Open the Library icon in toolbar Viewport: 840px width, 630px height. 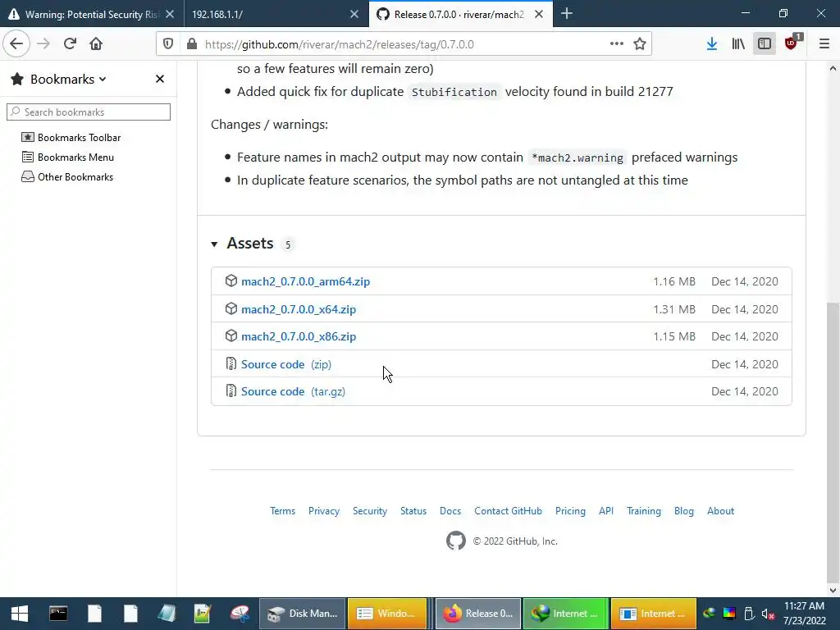[738, 44]
